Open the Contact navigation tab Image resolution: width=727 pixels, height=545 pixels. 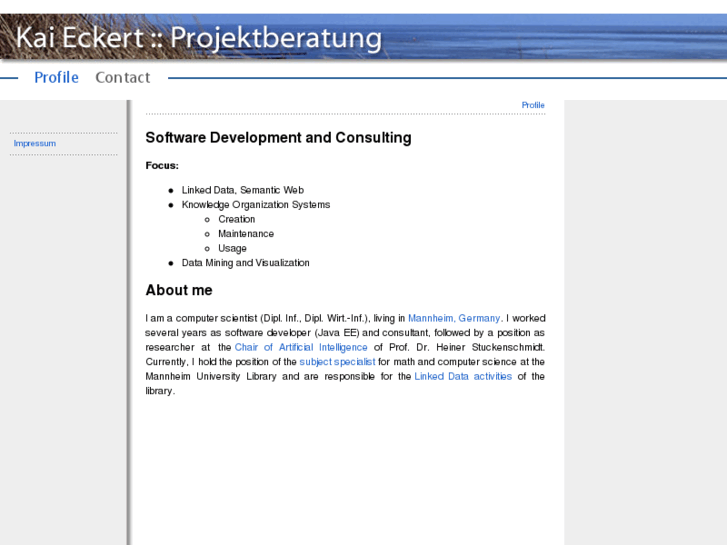point(123,77)
